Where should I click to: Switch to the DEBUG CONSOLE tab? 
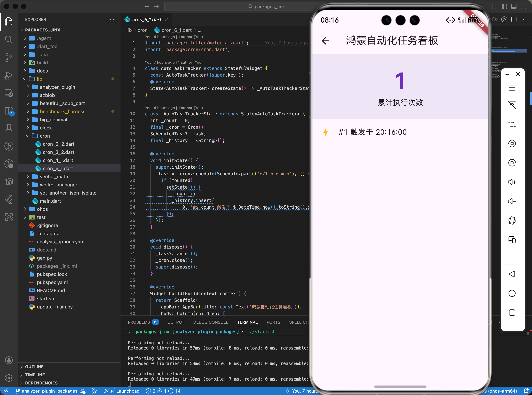click(211, 322)
